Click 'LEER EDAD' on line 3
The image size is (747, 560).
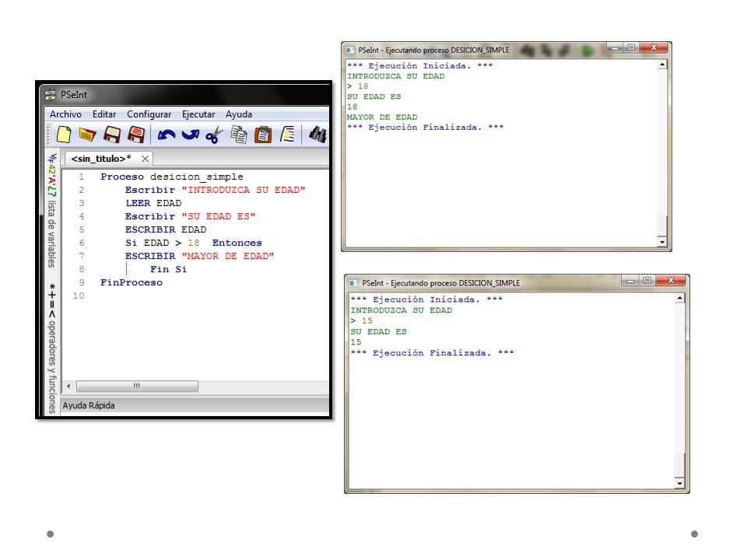coord(153,203)
